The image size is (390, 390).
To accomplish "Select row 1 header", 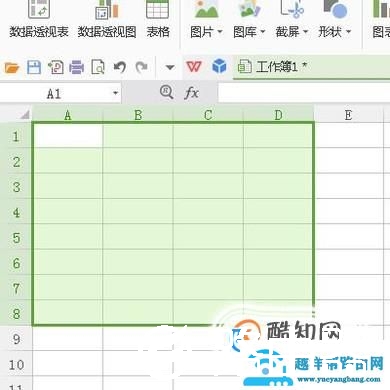I will 16,136.
